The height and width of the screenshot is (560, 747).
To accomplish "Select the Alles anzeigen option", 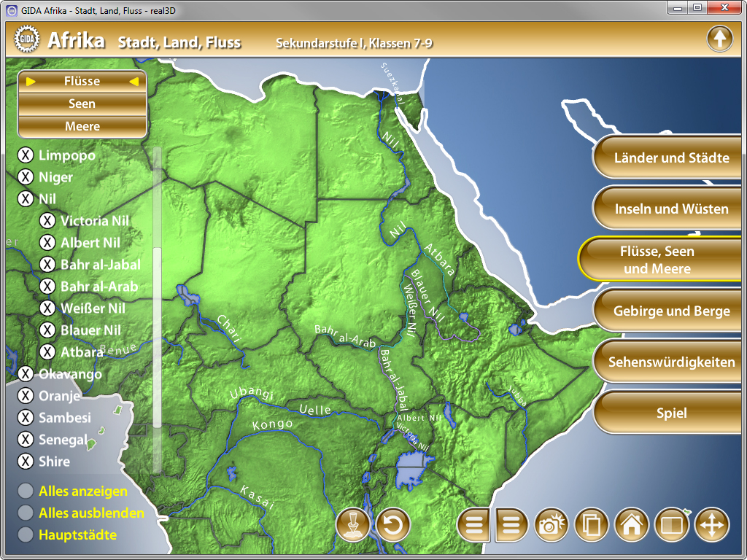I will [x=26, y=491].
